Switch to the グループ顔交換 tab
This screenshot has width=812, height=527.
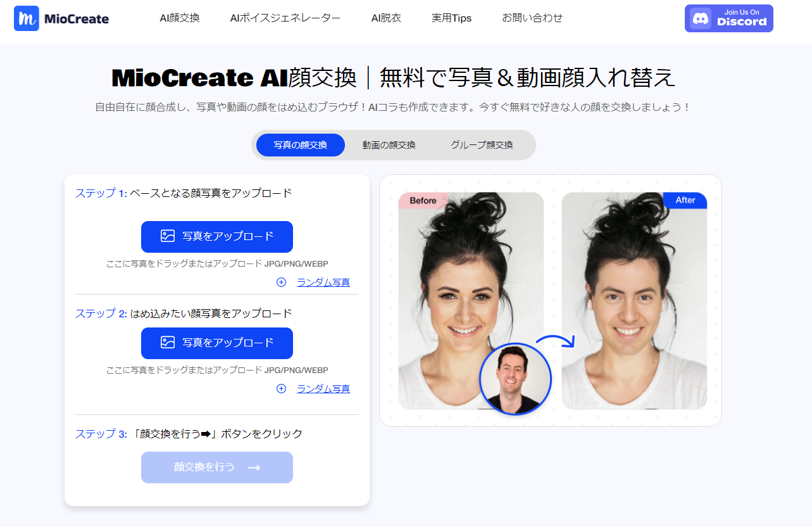point(482,145)
